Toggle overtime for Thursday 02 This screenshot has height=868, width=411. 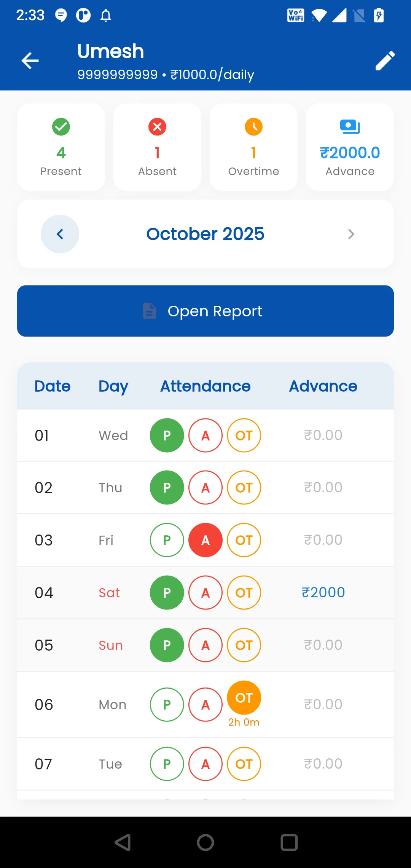tap(244, 487)
